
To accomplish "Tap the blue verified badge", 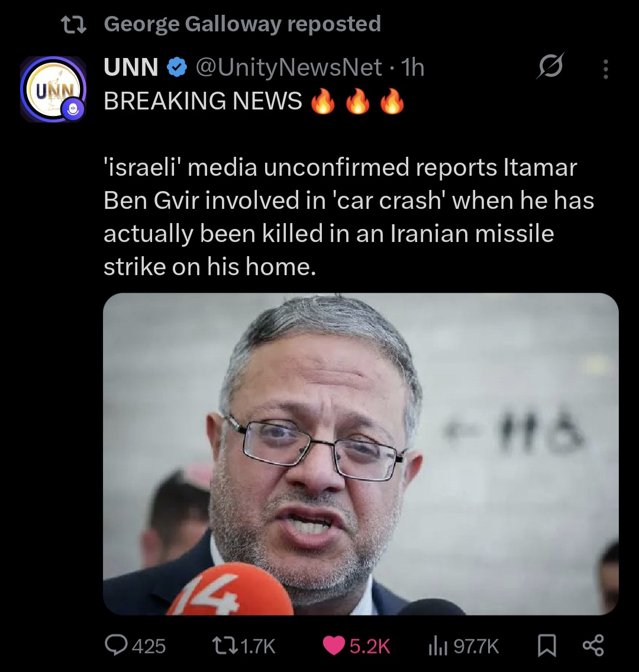I will (176, 68).
